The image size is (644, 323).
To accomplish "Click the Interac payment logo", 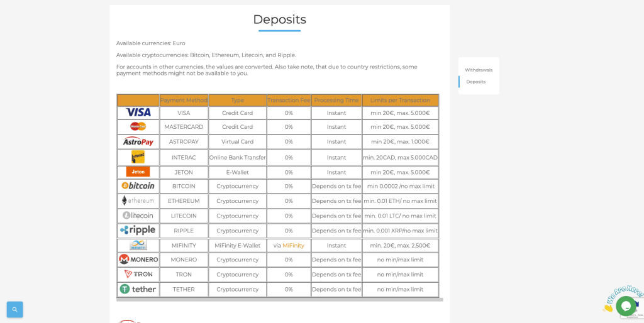I will [138, 157].
